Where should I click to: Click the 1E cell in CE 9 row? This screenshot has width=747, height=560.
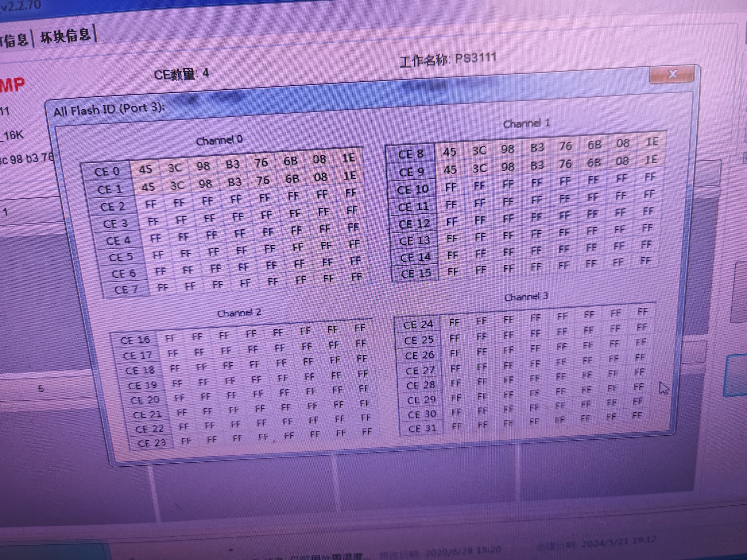point(651,159)
